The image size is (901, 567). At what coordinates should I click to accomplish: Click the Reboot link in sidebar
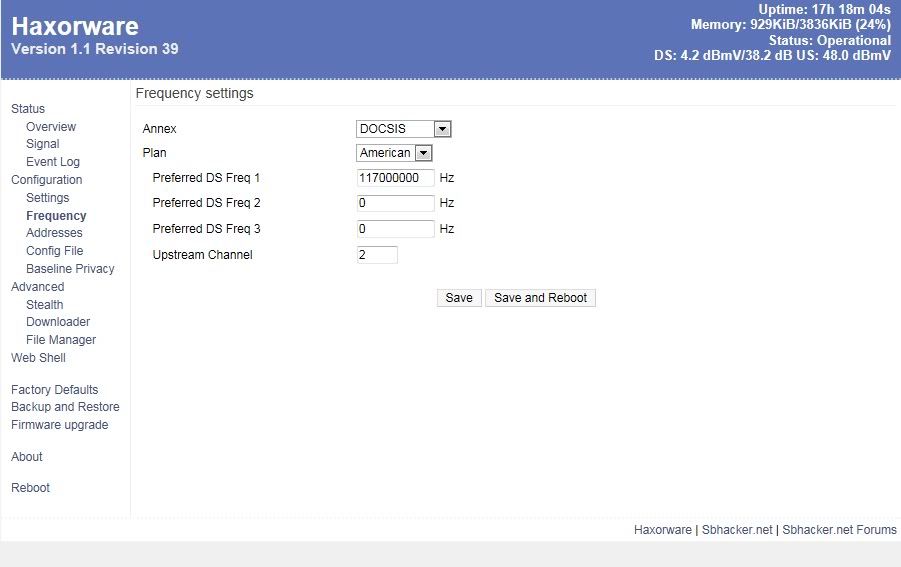[30, 488]
